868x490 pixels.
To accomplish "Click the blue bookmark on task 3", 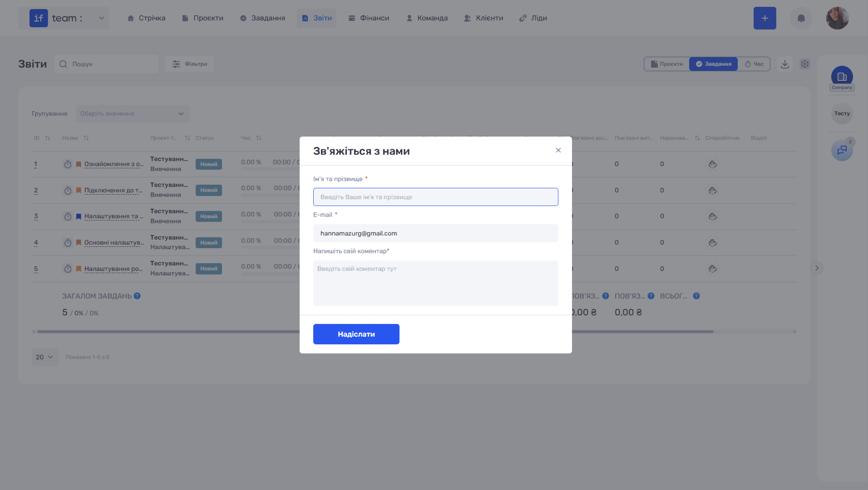I will point(79,217).
